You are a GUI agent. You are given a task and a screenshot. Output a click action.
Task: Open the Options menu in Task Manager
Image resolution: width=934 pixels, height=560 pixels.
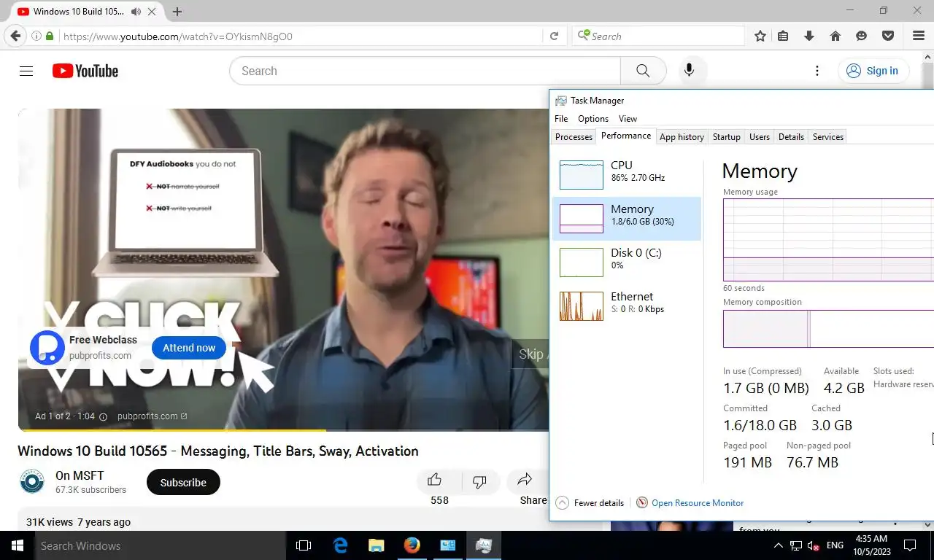(x=593, y=119)
